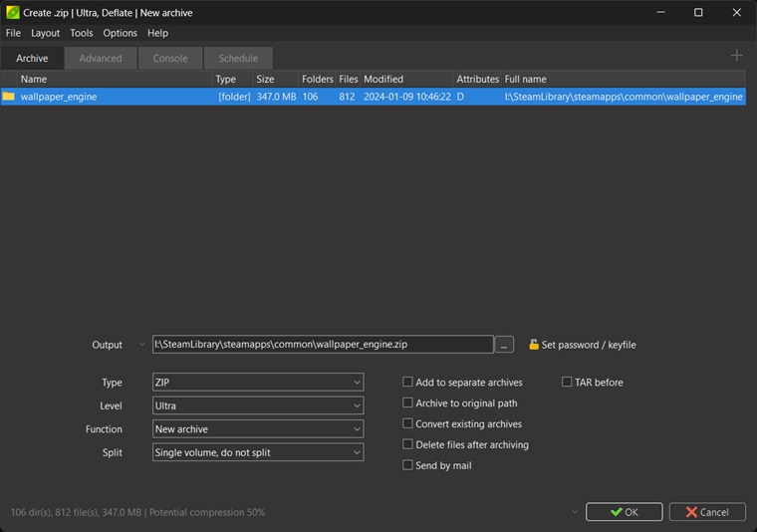Enable Convert existing archives option
This screenshot has width=757, height=532.
click(x=407, y=423)
